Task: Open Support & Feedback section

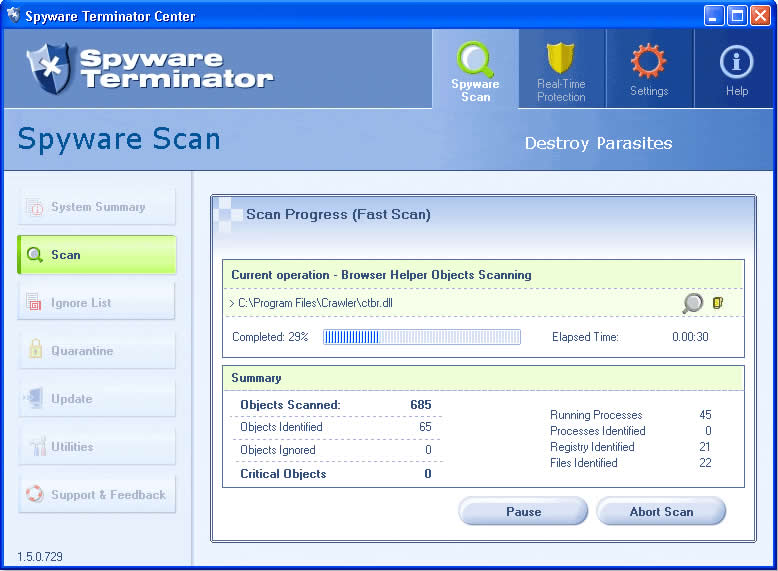Action: (97, 494)
